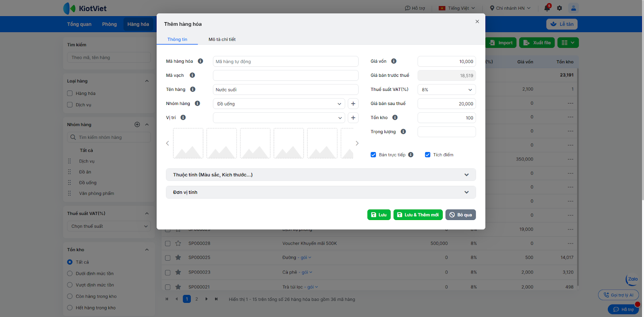Switch to the Thông tin tab
Viewport: 644px width, 317px height.
(x=177, y=39)
